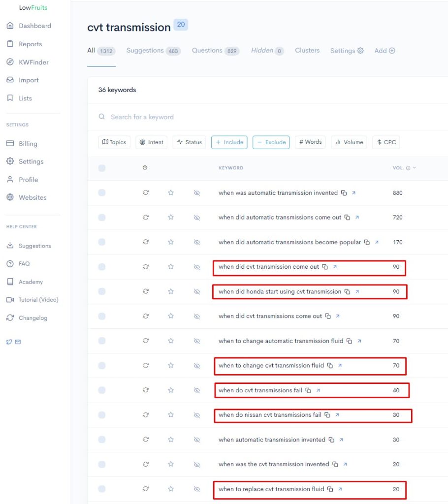Star the 'when did automatic transmissions come out' keyword
Screen dimensions: 448x504
click(x=171, y=217)
